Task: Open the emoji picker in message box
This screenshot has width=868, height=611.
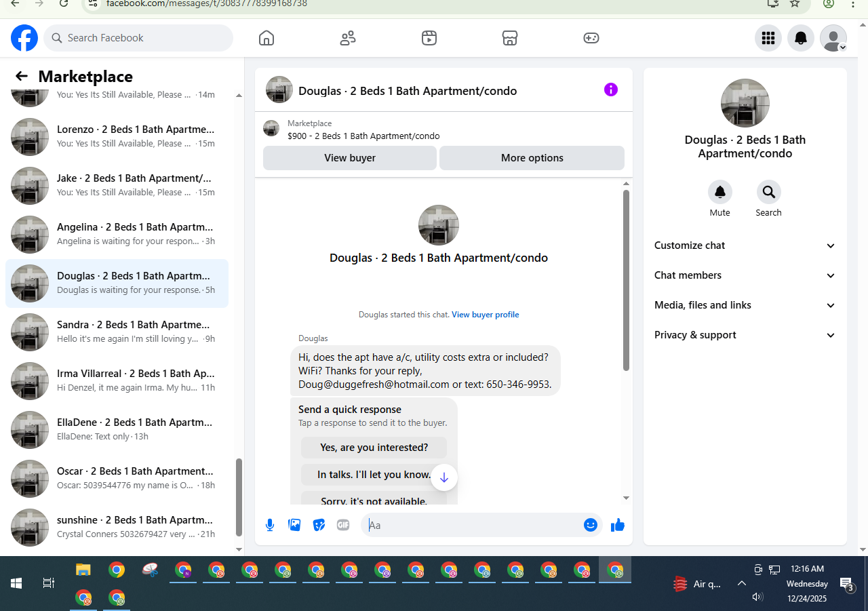Action: pyautogui.click(x=591, y=525)
